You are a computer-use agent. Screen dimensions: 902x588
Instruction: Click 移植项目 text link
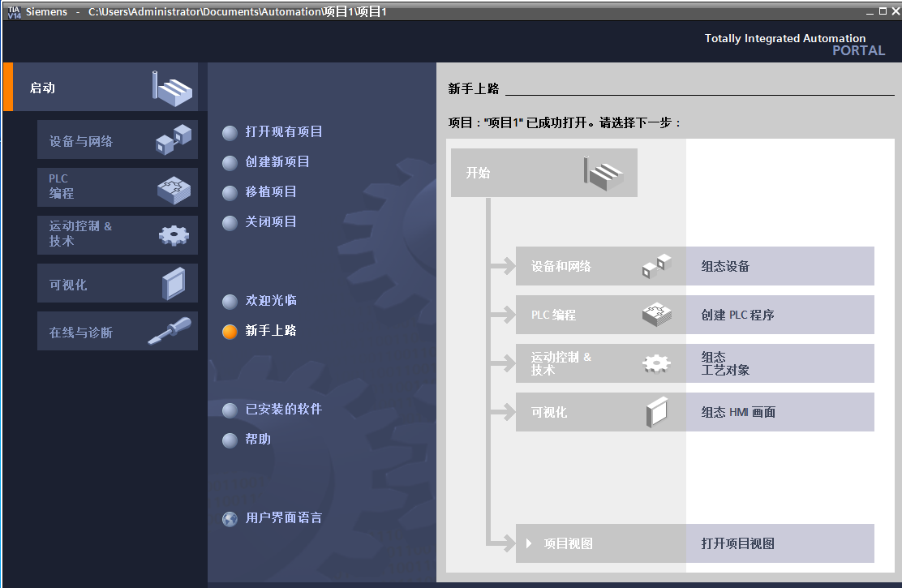(x=271, y=191)
